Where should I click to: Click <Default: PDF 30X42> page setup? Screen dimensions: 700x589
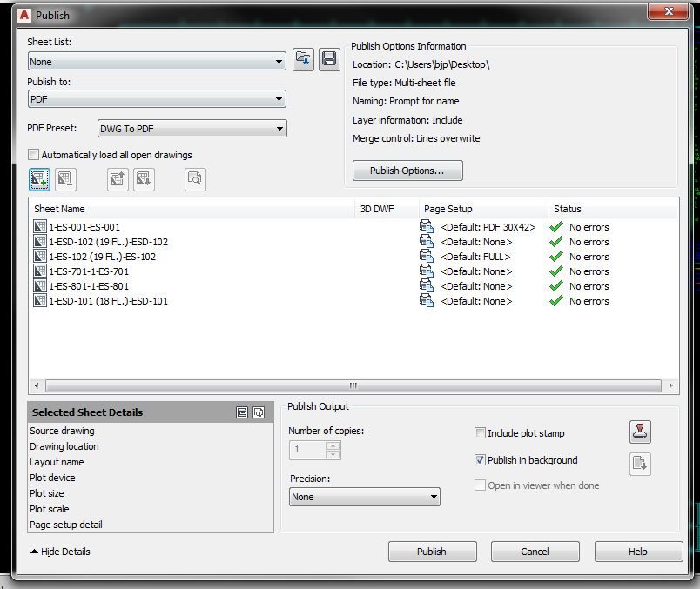coord(488,227)
